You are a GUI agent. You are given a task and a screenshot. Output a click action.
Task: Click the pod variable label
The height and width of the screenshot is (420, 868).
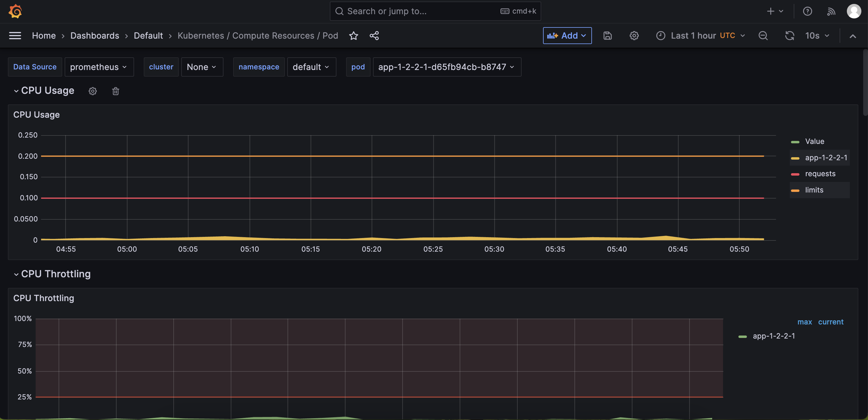coord(358,67)
